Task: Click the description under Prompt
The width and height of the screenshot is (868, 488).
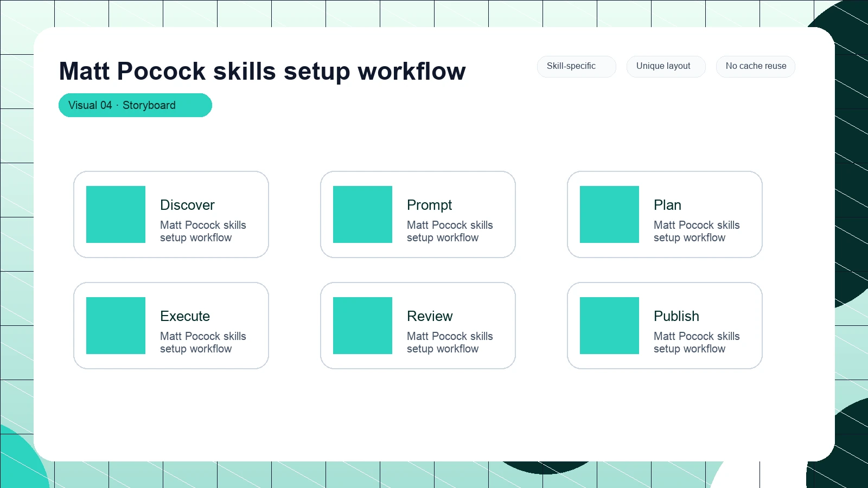Action: (x=450, y=232)
